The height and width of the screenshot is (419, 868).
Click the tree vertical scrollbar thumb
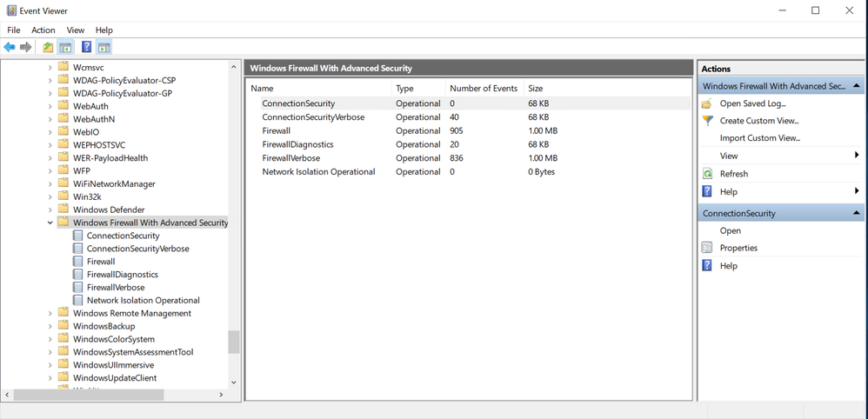pos(234,342)
